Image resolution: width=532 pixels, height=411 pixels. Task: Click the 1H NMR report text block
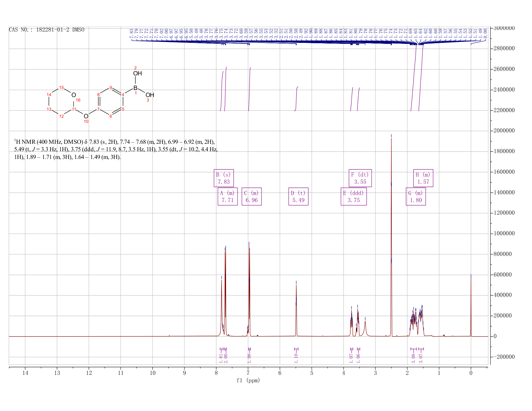(x=116, y=149)
